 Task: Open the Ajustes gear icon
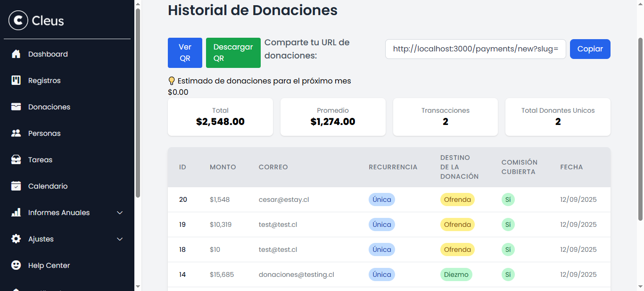coord(16,239)
